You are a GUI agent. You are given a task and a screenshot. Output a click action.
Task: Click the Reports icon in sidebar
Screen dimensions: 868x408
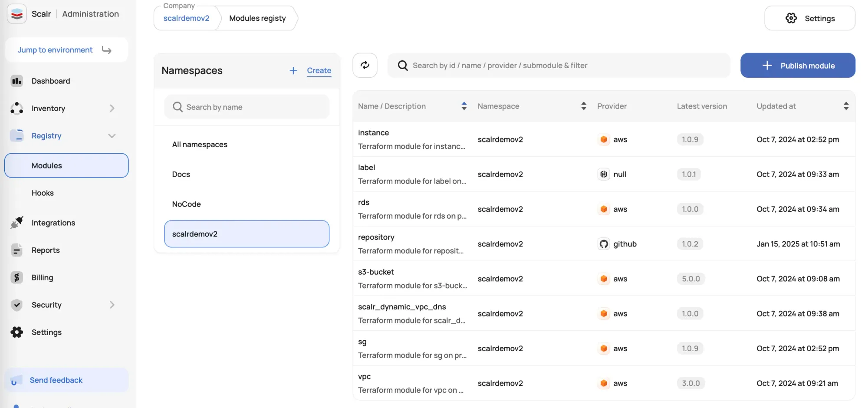pyautogui.click(x=16, y=250)
